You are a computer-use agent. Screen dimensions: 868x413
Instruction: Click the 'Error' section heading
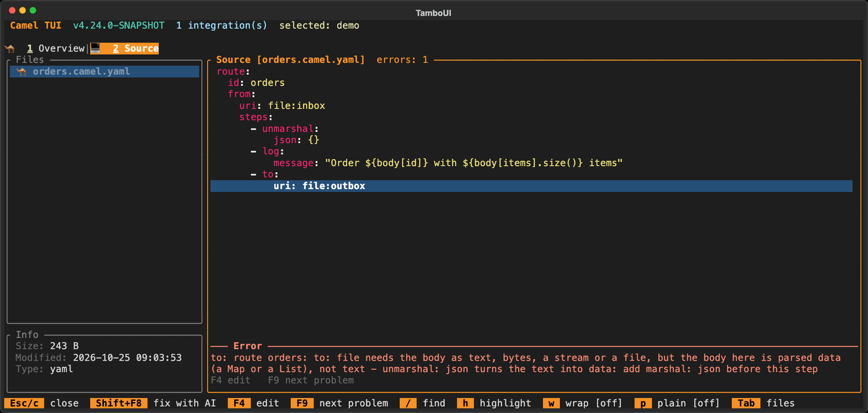click(247, 346)
